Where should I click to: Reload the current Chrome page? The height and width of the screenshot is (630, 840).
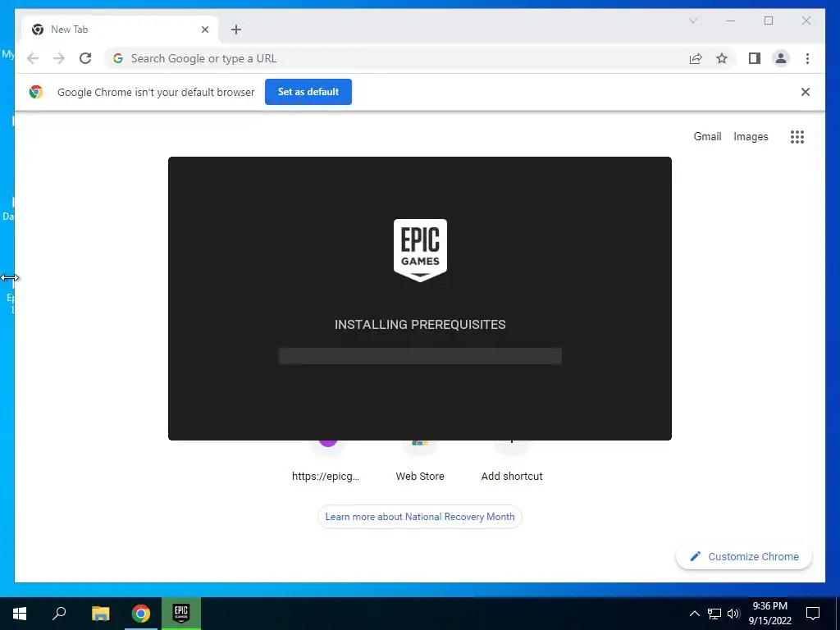[85, 58]
